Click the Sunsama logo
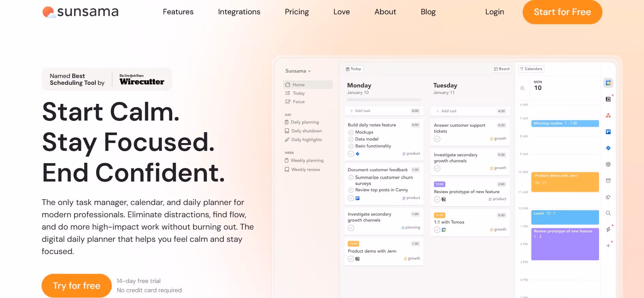This screenshot has width=644, height=298. (80, 12)
